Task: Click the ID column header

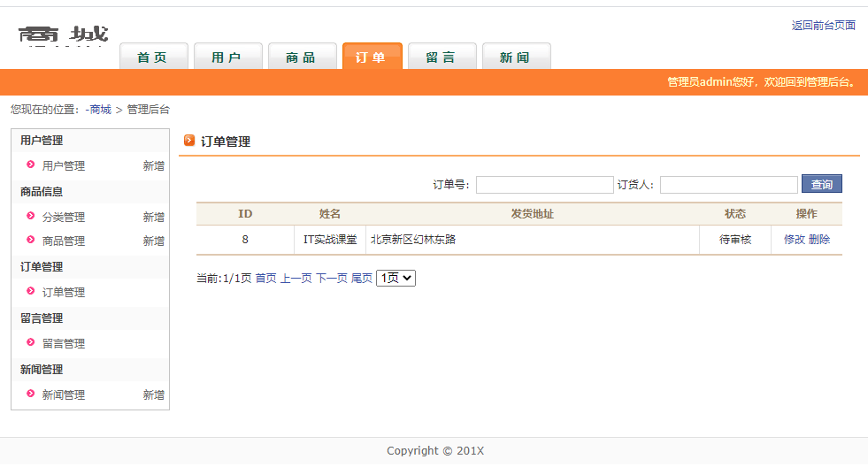Action: pyautogui.click(x=245, y=214)
